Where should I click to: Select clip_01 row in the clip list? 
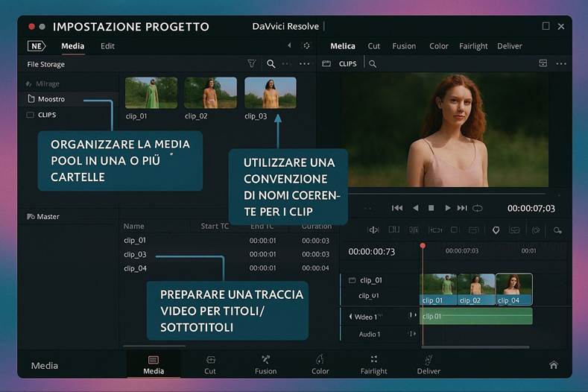[x=227, y=241]
